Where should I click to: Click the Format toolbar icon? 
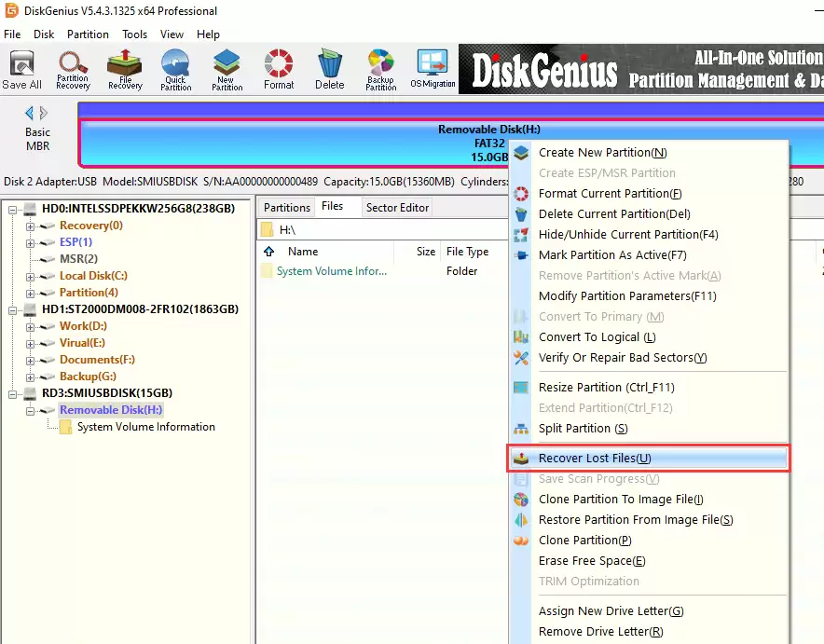pyautogui.click(x=278, y=70)
